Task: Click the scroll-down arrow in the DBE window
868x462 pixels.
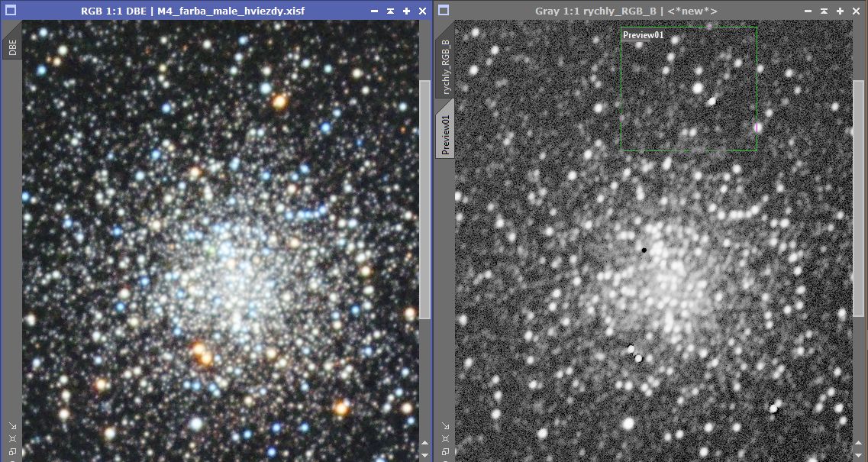Action: [x=424, y=454]
